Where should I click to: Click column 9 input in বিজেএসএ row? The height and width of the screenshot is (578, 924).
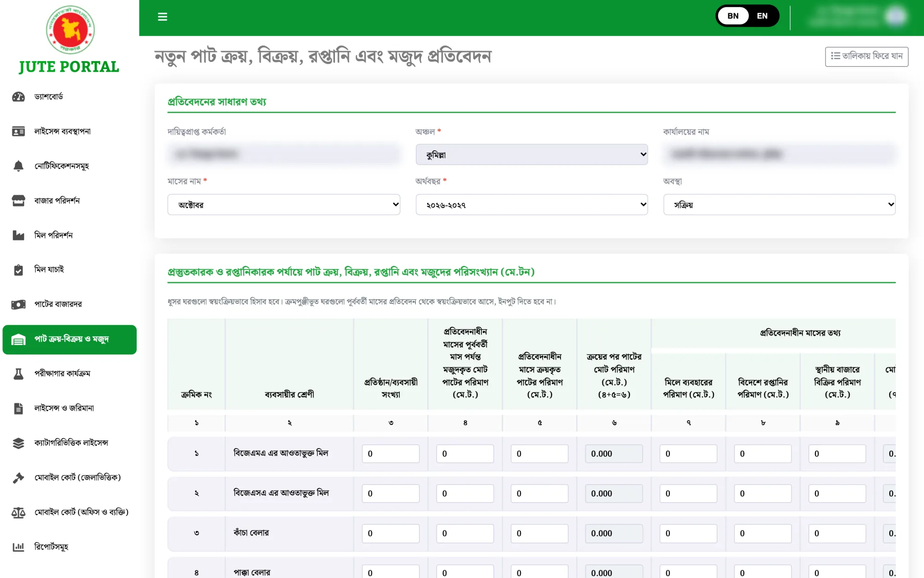coord(837,493)
